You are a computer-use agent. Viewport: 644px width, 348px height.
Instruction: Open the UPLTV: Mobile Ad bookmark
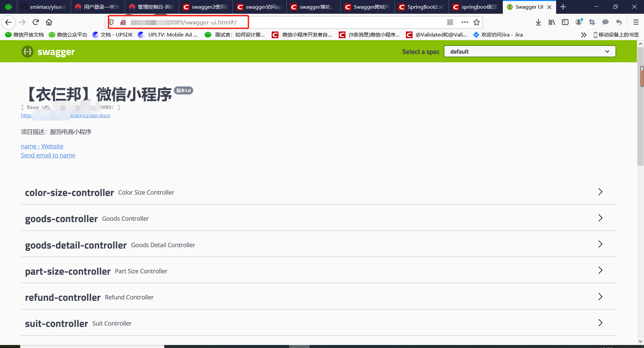coord(168,35)
